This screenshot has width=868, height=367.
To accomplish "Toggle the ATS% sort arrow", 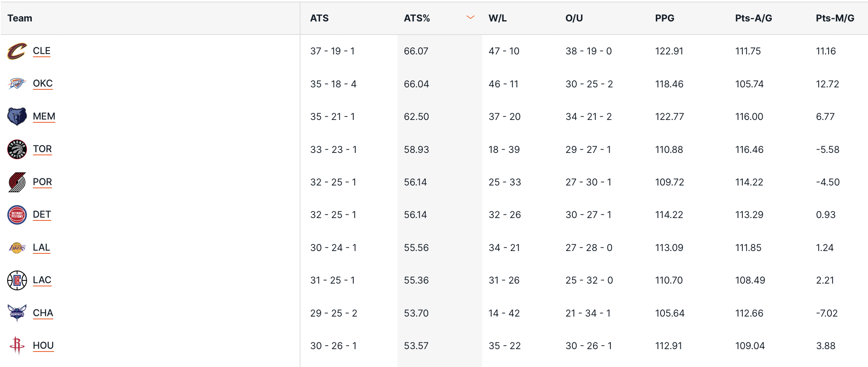I will point(470,17).
